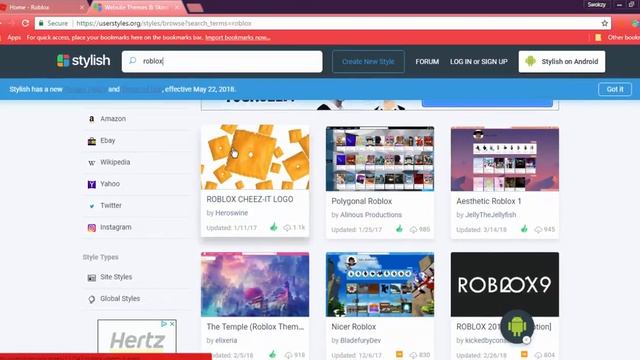Click The Temple (Roblox Them... title
This screenshot has height=360, width=640.
pyautogui.click(x=255, y=327)
